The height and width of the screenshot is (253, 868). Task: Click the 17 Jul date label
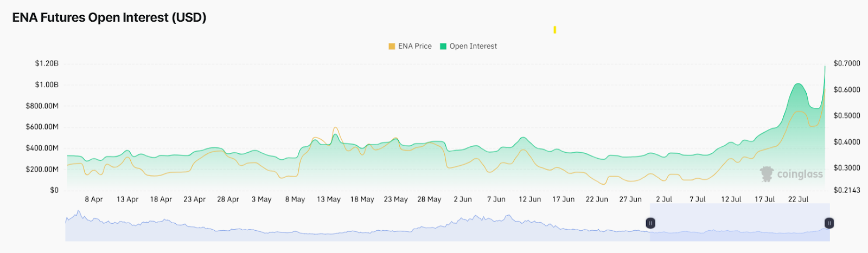765,199
